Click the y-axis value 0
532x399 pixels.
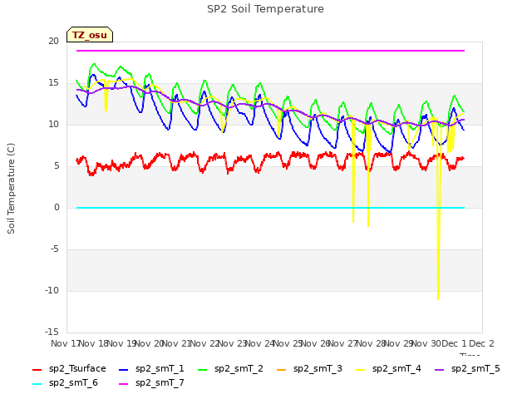click(x=57, y=207)
